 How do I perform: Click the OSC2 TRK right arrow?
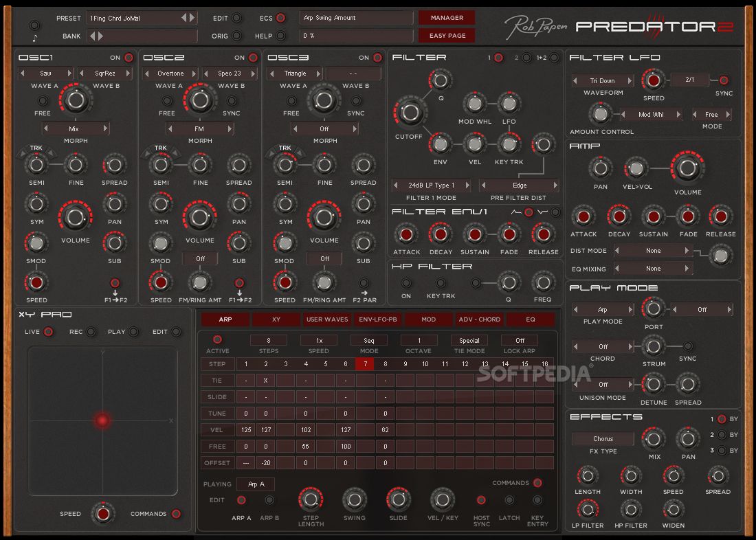(x=175, y=154)
